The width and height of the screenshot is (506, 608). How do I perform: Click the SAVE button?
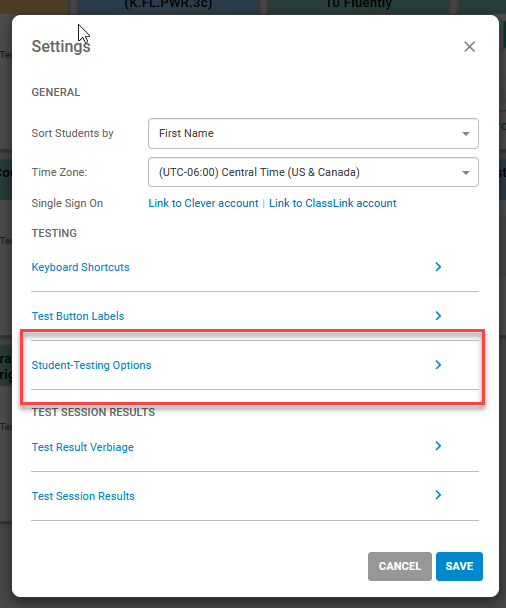click(459, 566)
